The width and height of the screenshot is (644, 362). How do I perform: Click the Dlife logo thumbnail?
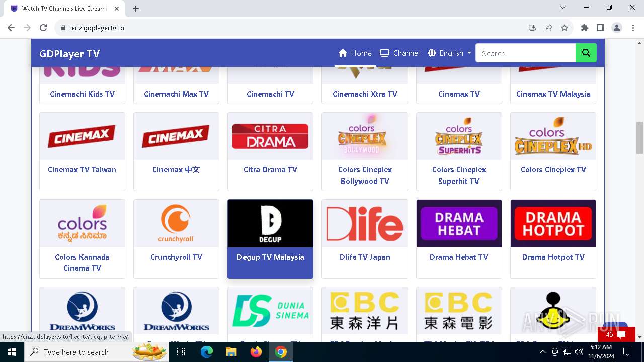(x=365, y=223)
